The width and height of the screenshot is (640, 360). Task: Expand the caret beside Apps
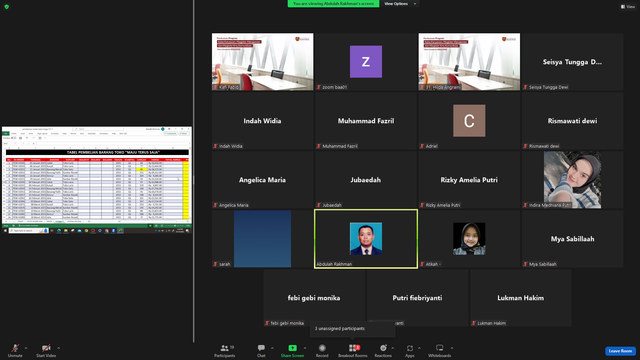(x=419, y=348)
